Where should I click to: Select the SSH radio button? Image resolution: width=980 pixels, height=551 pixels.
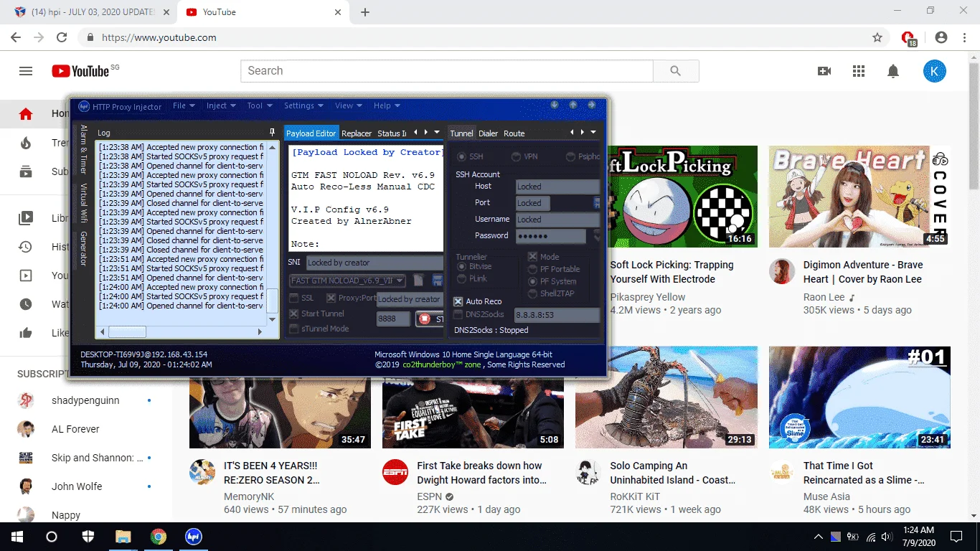click(461, 156)
